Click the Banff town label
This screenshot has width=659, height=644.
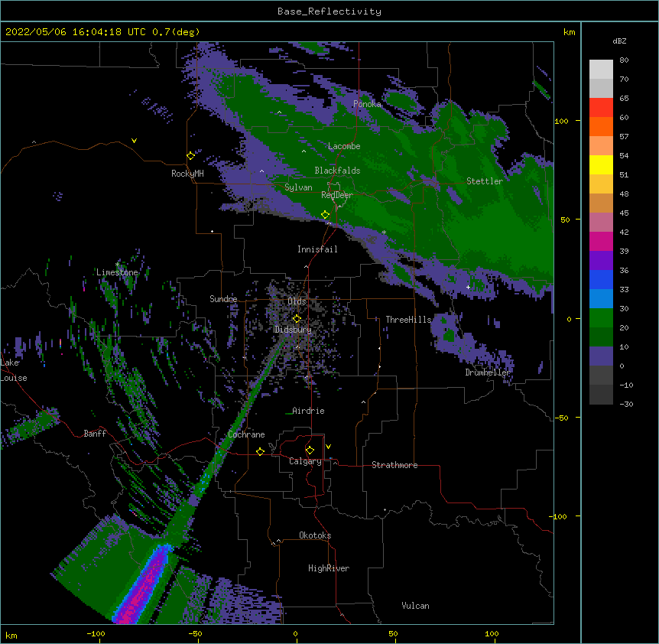pos(95,434)
